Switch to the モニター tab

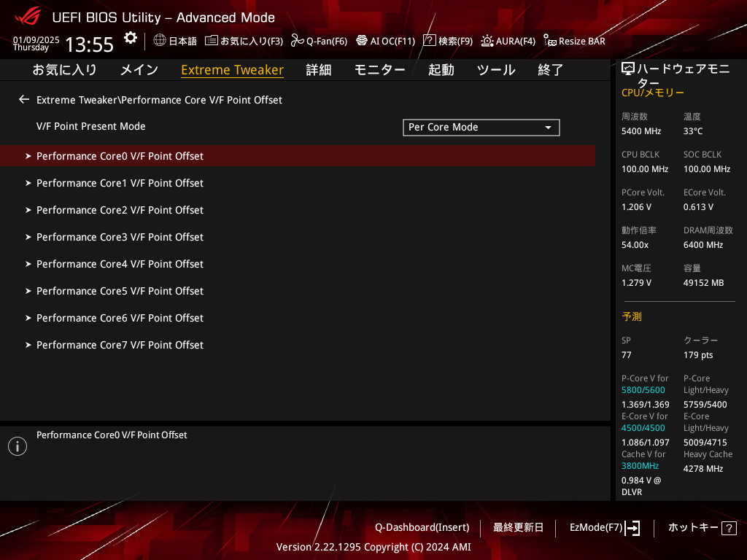(x=379, y=70)
